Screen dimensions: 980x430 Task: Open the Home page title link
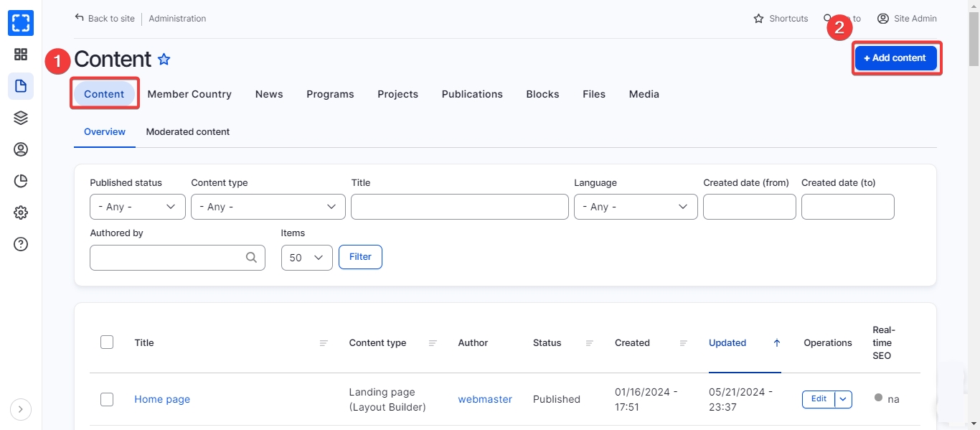pos(162,399)
